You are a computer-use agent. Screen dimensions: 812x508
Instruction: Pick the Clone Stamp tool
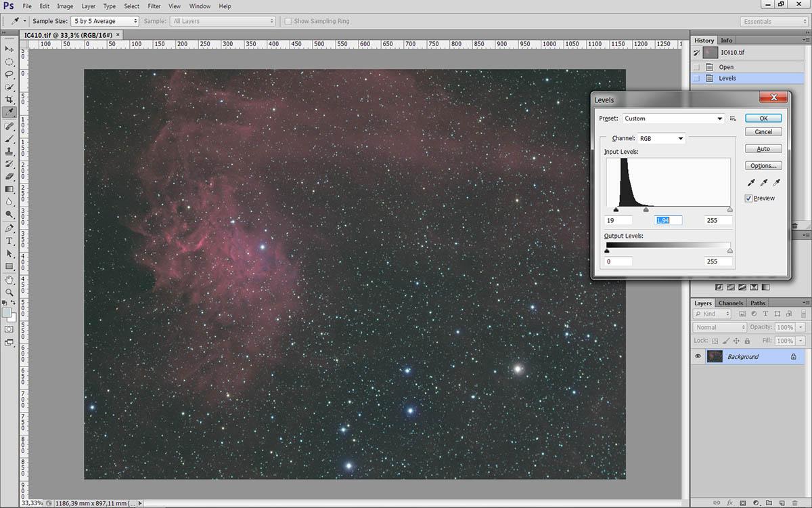(9, 151)
